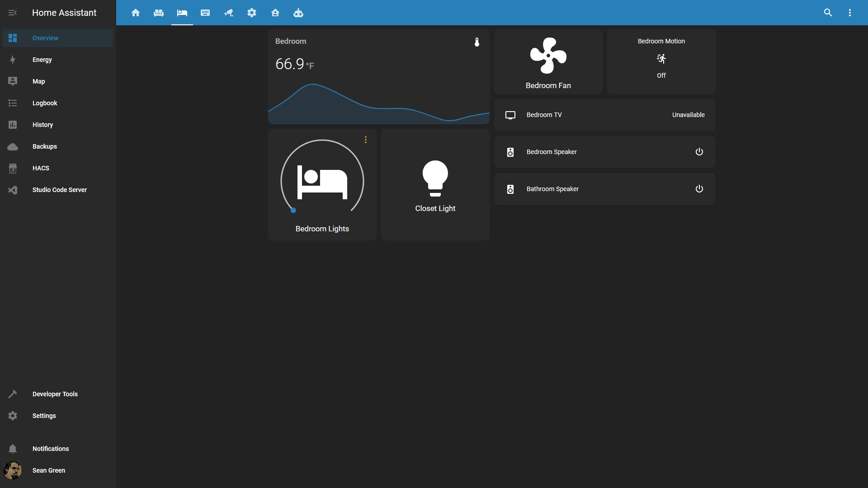The image size is (868, 488).
Task: Open the Bedroom Speaker label
Action: tap(552, 152)
